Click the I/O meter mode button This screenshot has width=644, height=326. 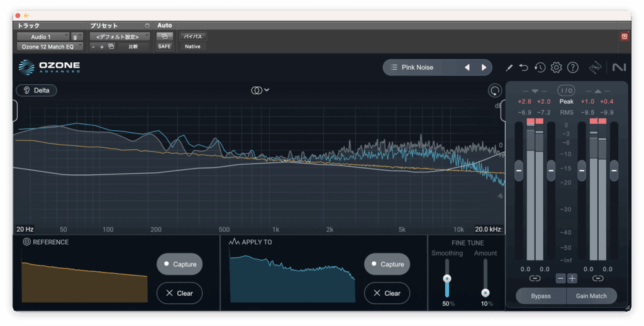tap(566, 91)
